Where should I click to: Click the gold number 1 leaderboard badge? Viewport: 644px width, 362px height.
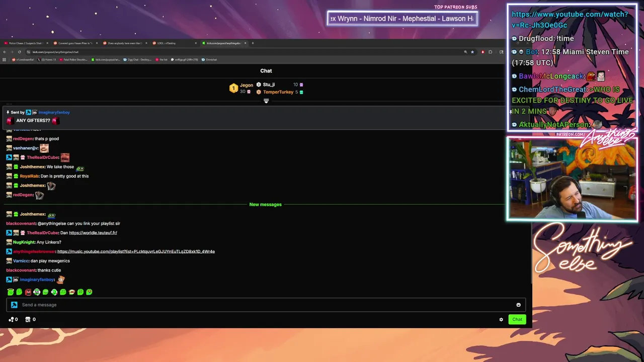[233, 88]
